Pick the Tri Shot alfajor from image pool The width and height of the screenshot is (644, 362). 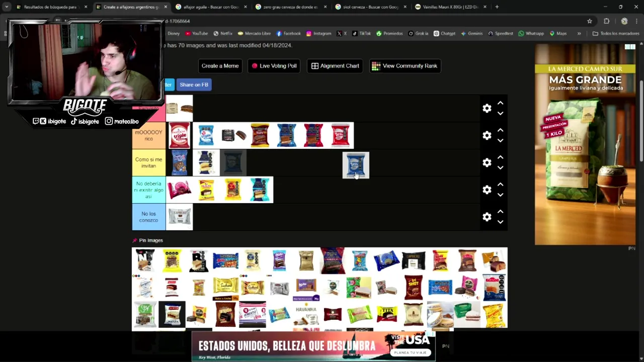[x=414, y=287]
